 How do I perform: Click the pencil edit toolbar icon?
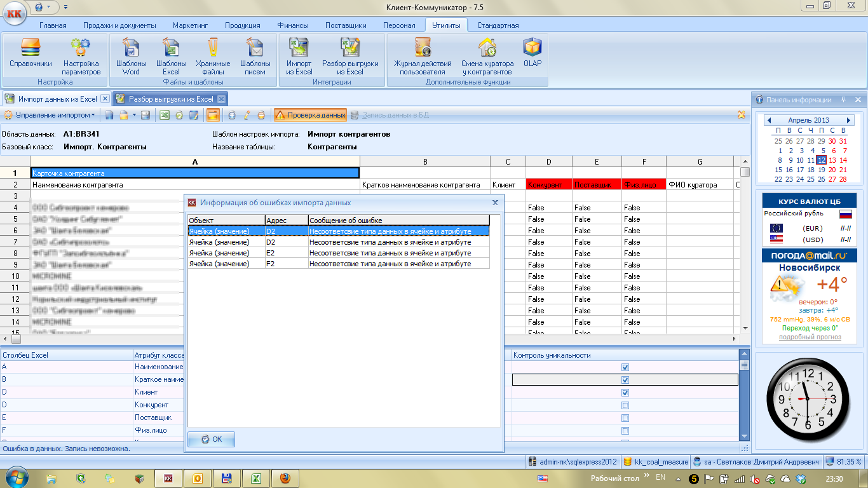(x=247, y=115)
